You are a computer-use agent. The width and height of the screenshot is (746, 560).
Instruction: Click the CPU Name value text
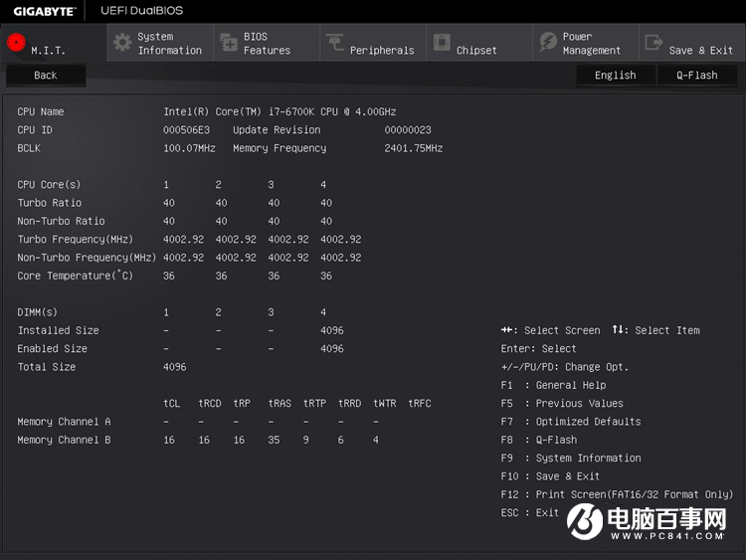coord(280,111)
